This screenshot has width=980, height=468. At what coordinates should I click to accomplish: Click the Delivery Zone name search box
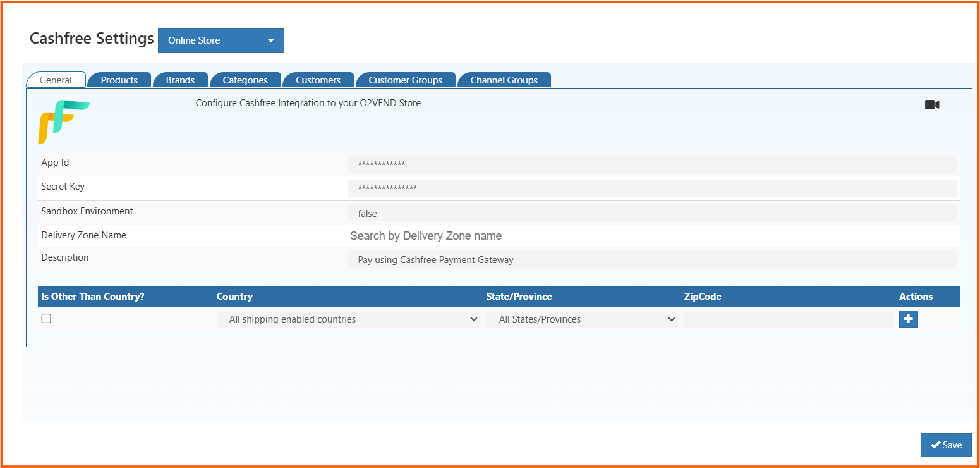651,236
